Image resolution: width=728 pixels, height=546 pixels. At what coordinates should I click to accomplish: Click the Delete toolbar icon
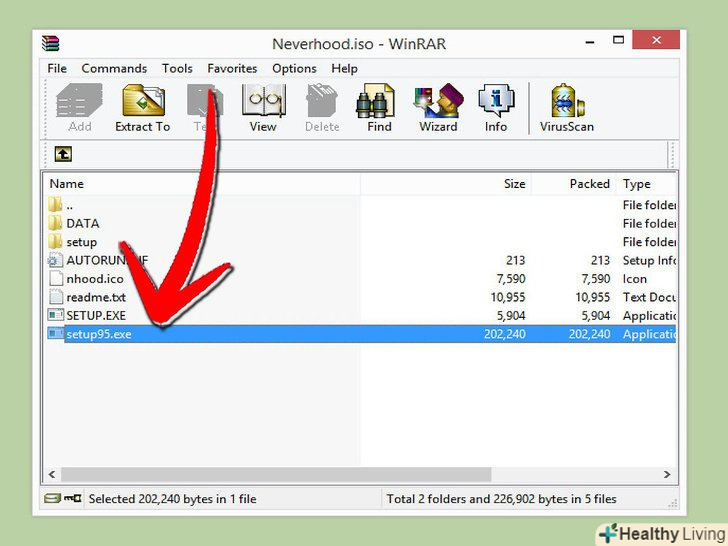click(x=322, y=100)
